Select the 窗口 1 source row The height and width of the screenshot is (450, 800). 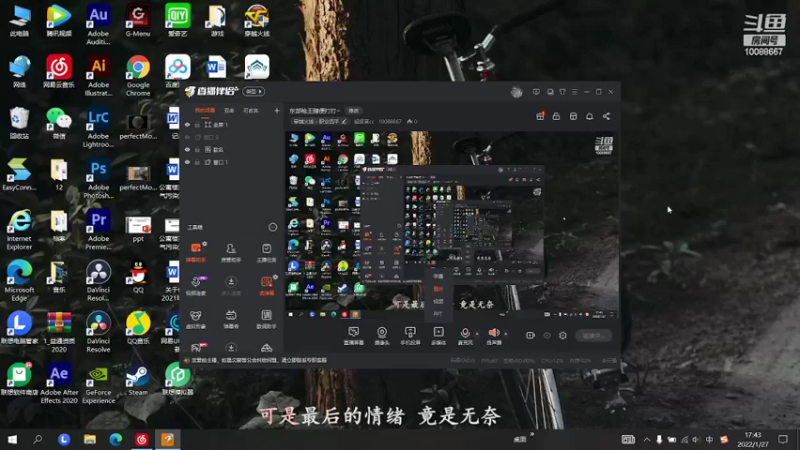[x=231, y=162]
